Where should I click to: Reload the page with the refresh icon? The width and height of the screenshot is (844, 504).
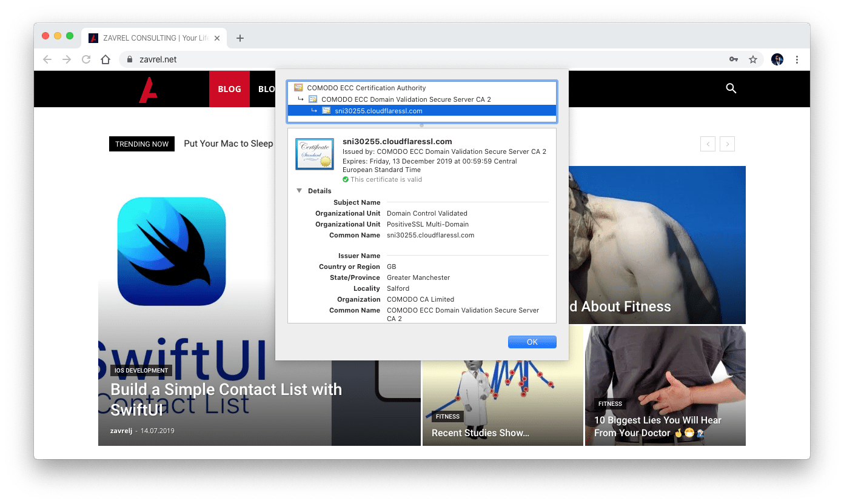(86, 59)
